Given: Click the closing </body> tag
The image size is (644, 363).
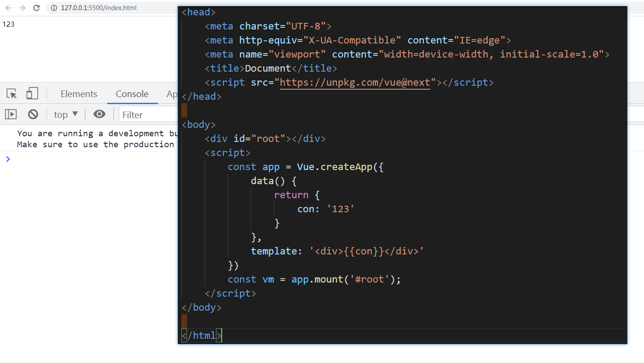Looking at the screenshot, I should pos(201,308).
